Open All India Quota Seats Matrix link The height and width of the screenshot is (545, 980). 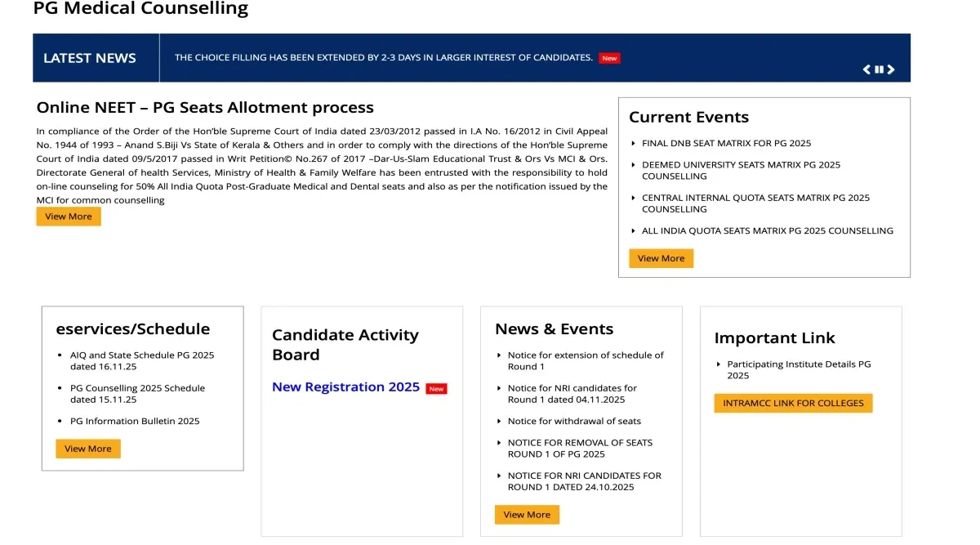click(767, 230)
